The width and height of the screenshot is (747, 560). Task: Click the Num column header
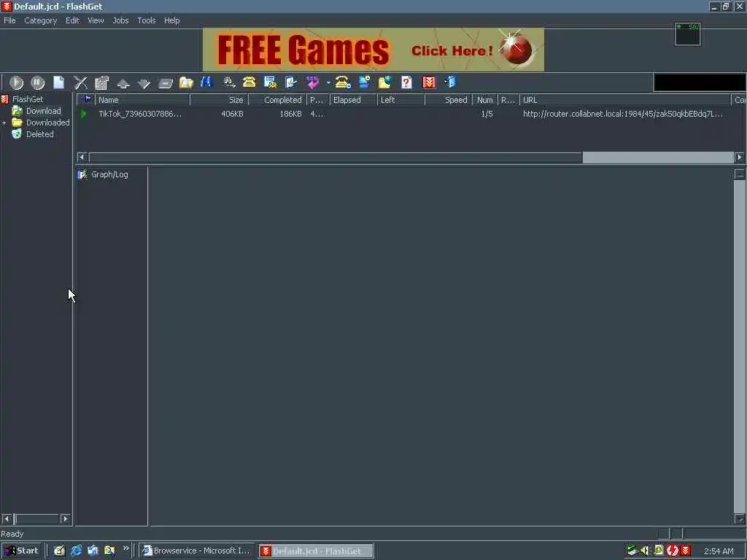point(485,100)
